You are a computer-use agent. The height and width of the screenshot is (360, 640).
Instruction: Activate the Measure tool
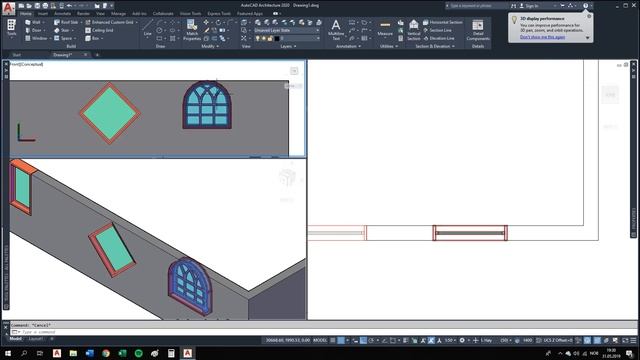[385, 29]
